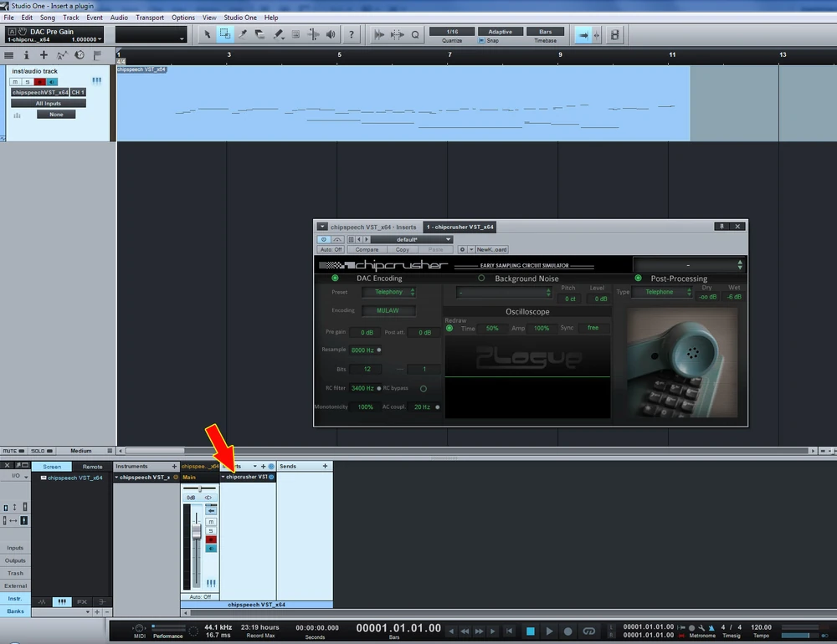Click the help question mark icon

[352, 34]
